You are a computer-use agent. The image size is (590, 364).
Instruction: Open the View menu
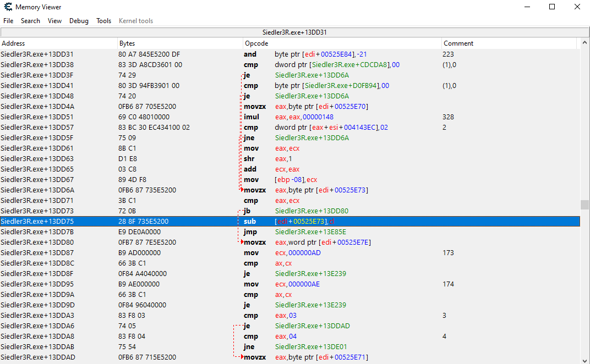coord(54,21)
